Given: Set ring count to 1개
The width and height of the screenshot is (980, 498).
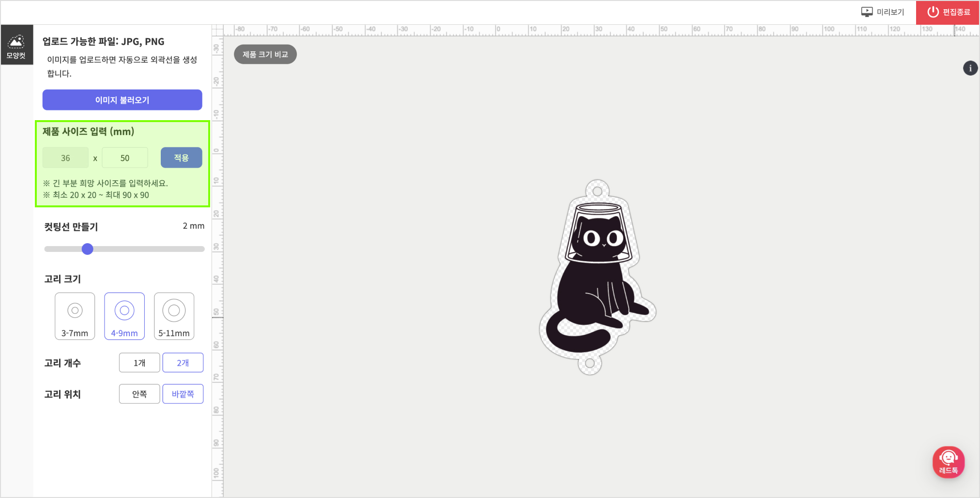Looking at the screenshot, I should point(139,363).
